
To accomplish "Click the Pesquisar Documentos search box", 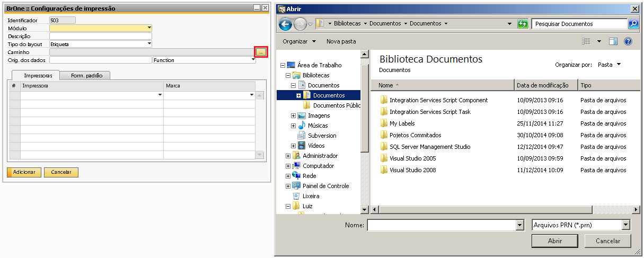I will pyautogui.click(x=579, y=24).
